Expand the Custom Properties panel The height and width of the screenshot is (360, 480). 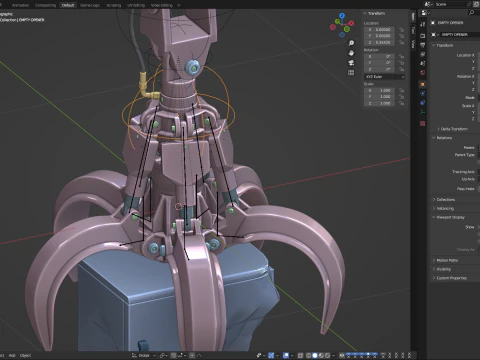point(451,278)
